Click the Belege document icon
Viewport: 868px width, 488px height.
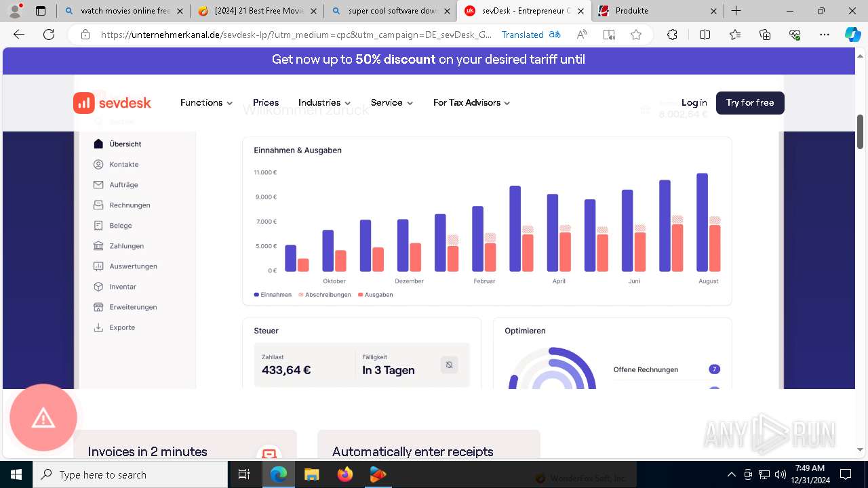(x=98, y=225)
